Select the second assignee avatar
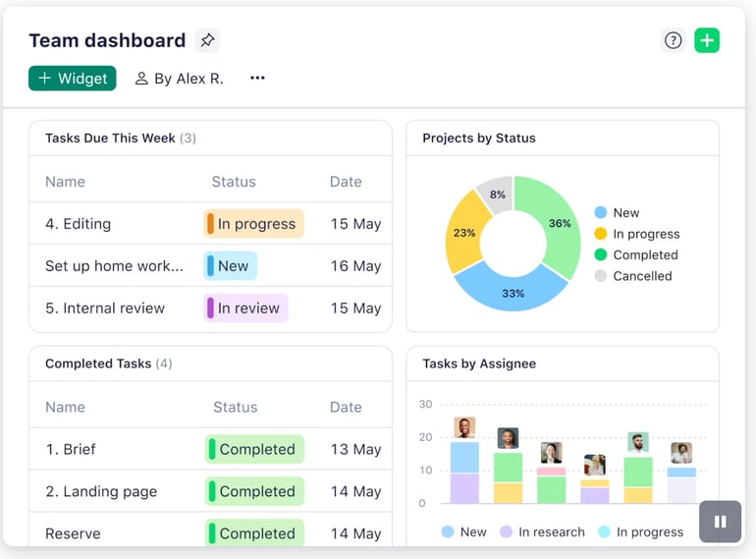This screenshot has height=559, width=756. pos(508,438)
